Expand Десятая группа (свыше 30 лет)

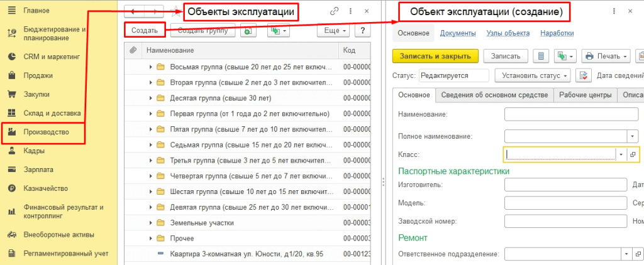(x=151, y=98)
